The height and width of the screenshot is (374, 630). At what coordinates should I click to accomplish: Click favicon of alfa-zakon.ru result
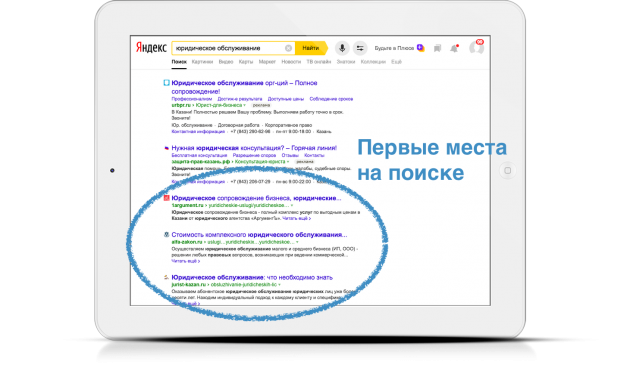[166, 234]
